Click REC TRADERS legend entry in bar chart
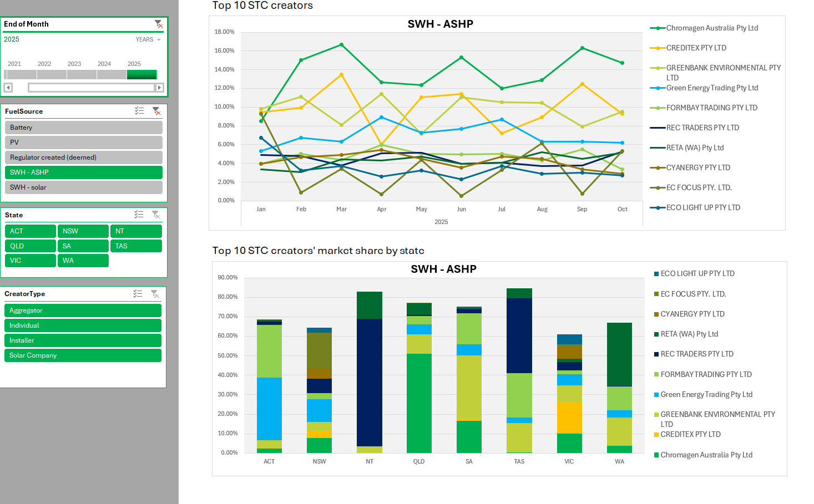 (694, 354)
